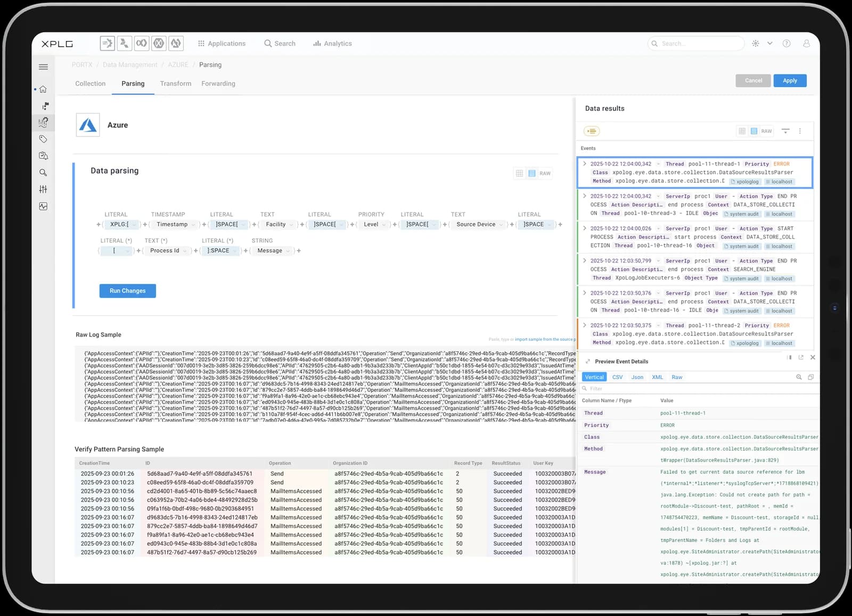
Task: Open the magnifier icon in left sidebar
Action: coord(43,173)
